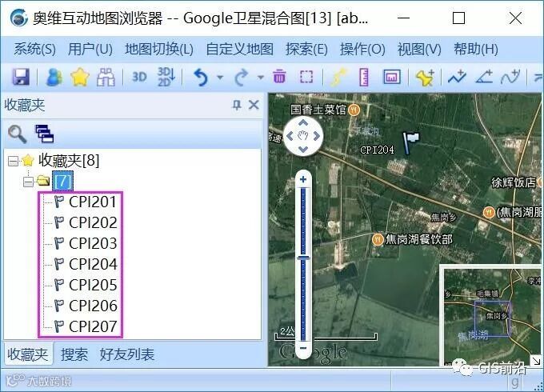Open the 自定义地图 menu
This screenshot has height=392, width=544.
click(239, 50)
